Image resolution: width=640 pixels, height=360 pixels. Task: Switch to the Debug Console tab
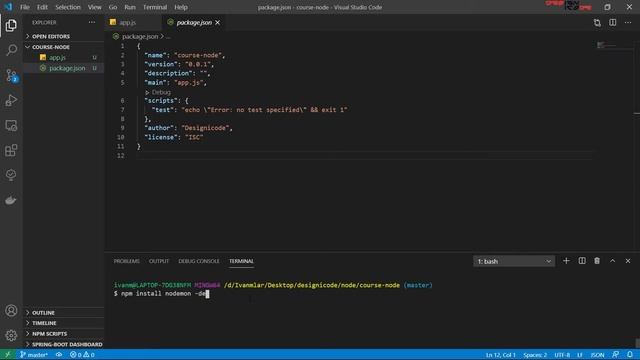pyautogui.click(x=199, y=261)
